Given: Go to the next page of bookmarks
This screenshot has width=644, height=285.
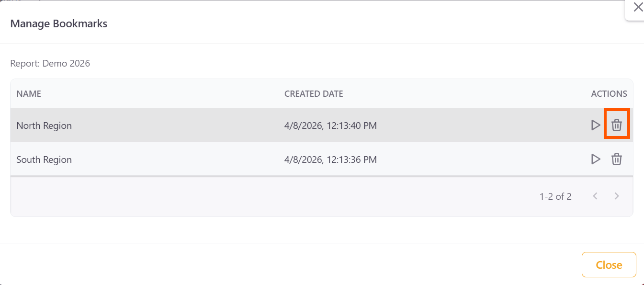Looking at the screenshot, I should [x=617, y=196].
